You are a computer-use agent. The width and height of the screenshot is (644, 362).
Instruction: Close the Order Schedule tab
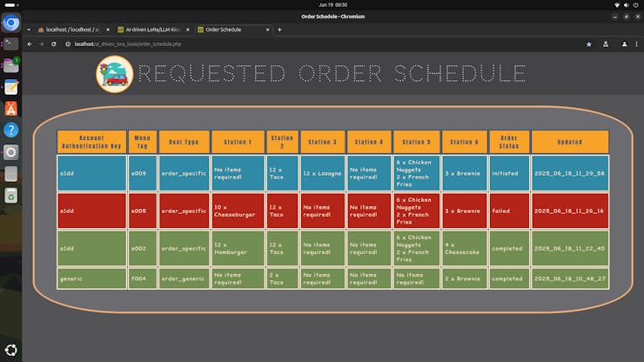(x=268, y=30)
